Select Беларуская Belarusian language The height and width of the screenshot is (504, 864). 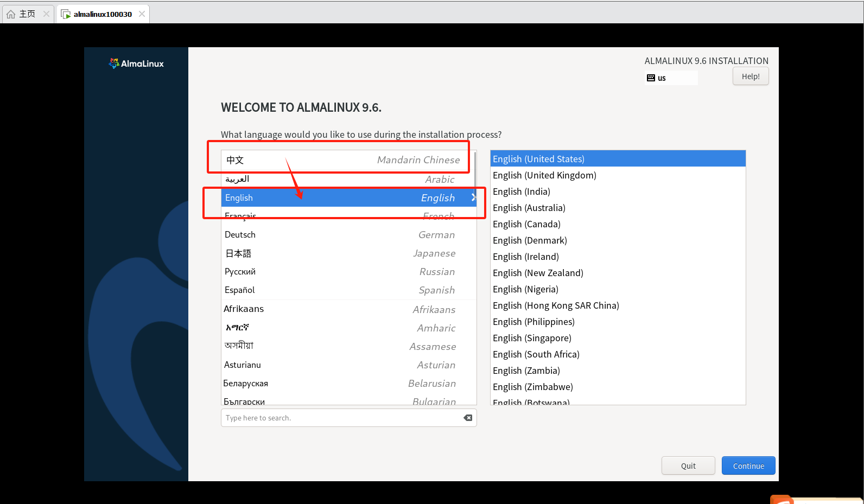click(x=348, y=384)
